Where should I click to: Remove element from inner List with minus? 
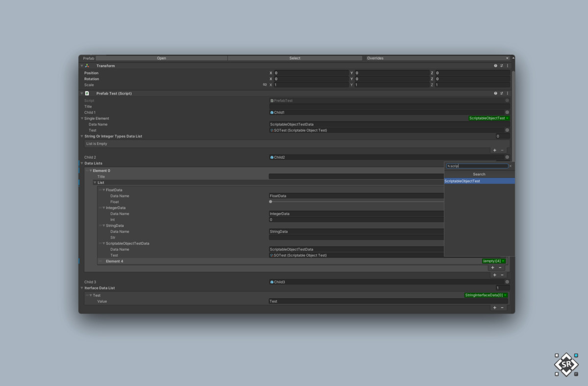pyautogui.click(x=500, y=268)
